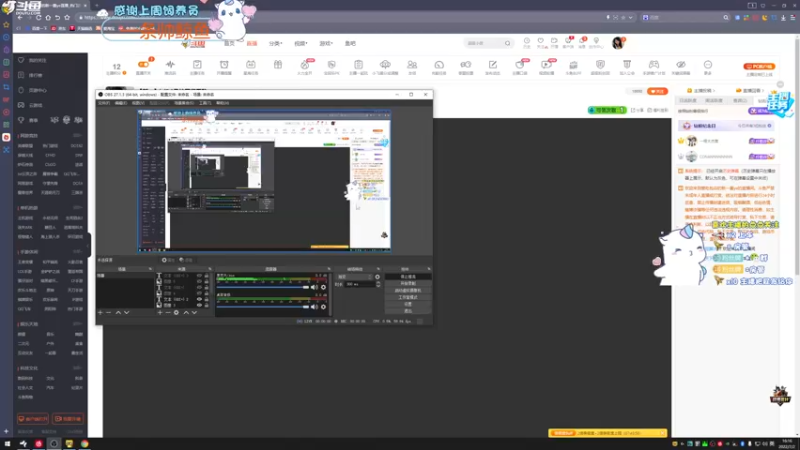Open the scene transition type dropdown
Screen dimensions: 800x450
point(356,277)
